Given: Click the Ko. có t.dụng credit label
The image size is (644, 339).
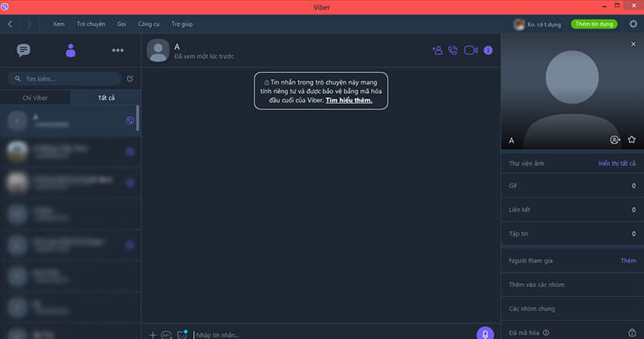Looking at the screenshot, I should [544, 25].
